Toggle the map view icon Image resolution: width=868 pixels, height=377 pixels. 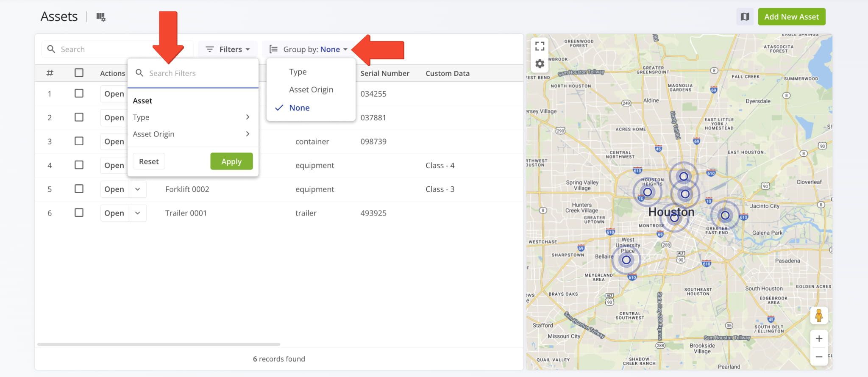(x=745, y=17)
